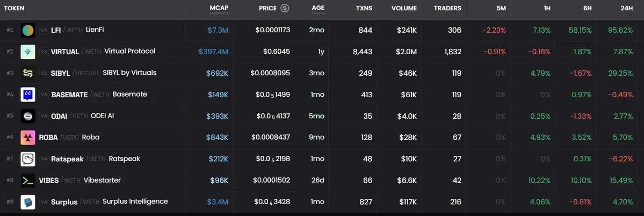The height and width of the screenshot is (216, 644).
Task: Click the $397.4M market cap value
Action: pos(213,52)
